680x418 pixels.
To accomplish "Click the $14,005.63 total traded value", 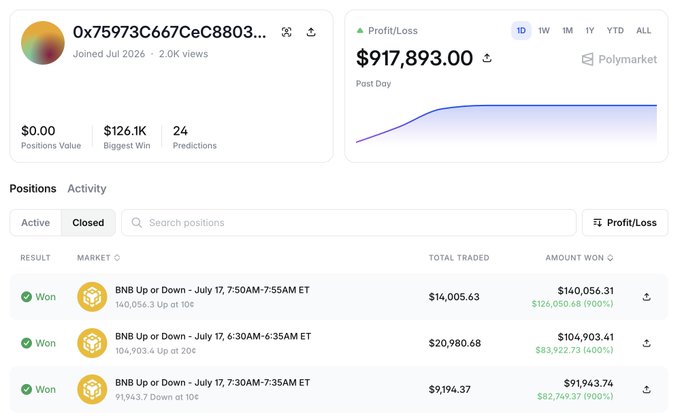I will 454,297.
